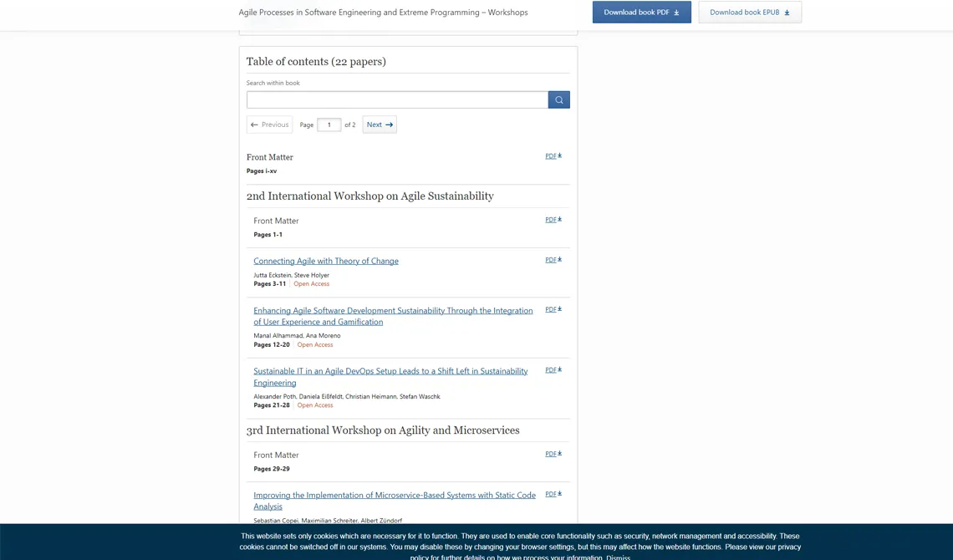The height and width of the screenshot is (560, 953).
Task: Download PDF of Front Matter Pages 29-29
Action: click(x=553, y=454)
